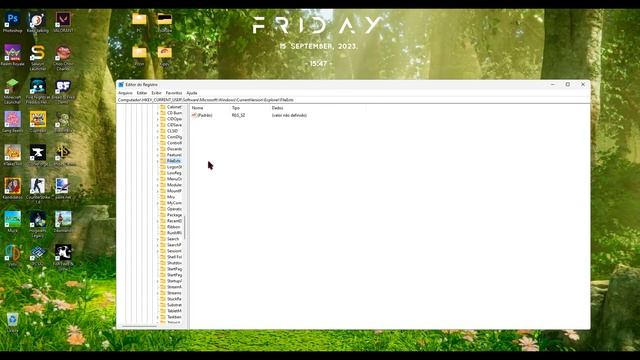Click the tree pane vertical scrollbar
This screenshot has width=640, height=360.
(x=185, y=227)
